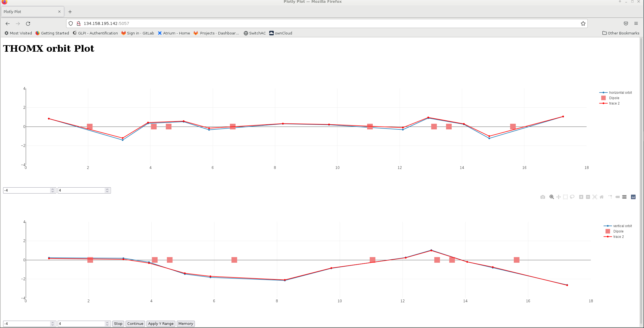The image size is (644, 328).
Task: Increment the upper plot's max Y value
Action: (107, 189)
